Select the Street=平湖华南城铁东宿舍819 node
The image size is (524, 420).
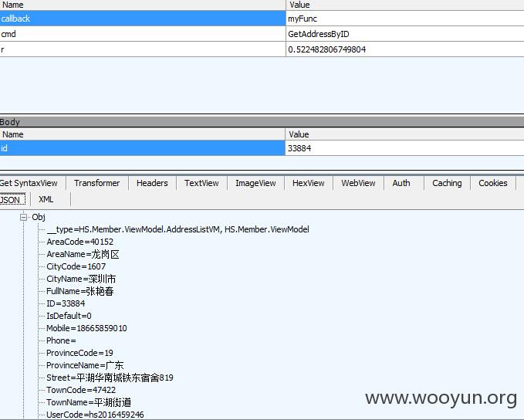pos(110,378)
